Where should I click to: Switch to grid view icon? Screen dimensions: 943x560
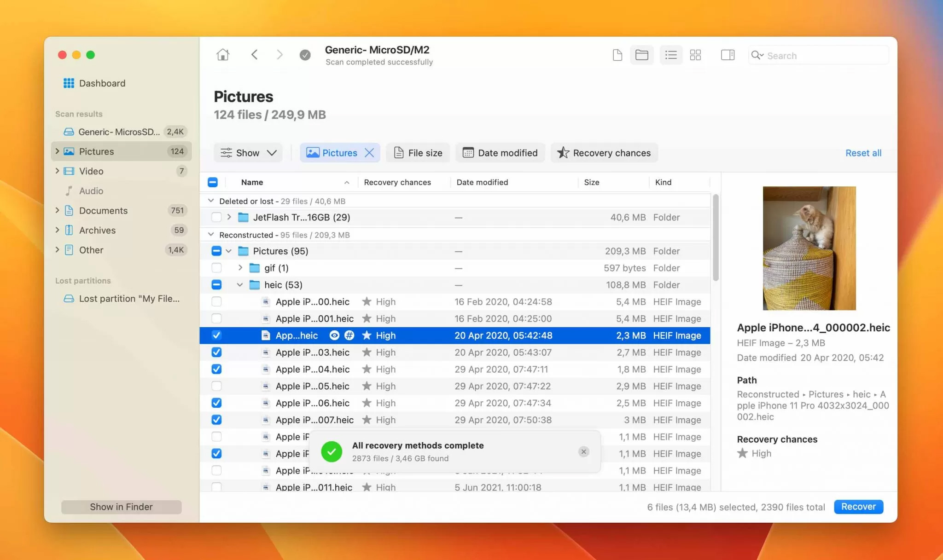pos(695,55)
